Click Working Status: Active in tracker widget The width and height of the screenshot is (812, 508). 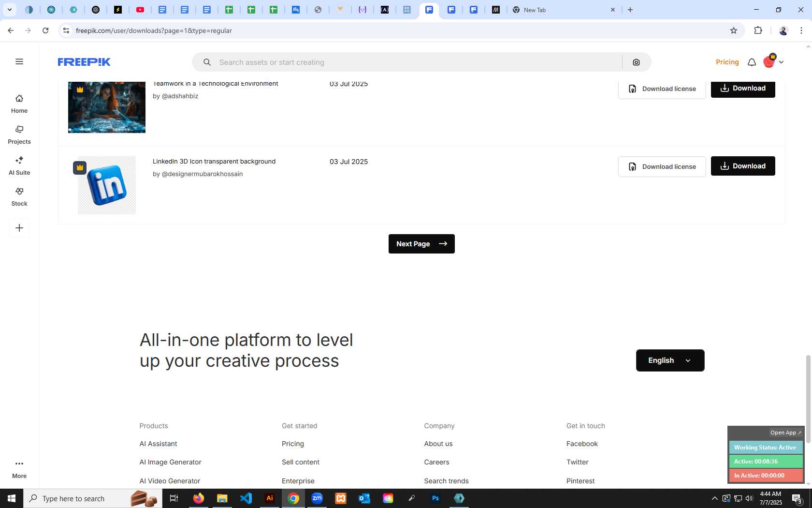[766, 448]
